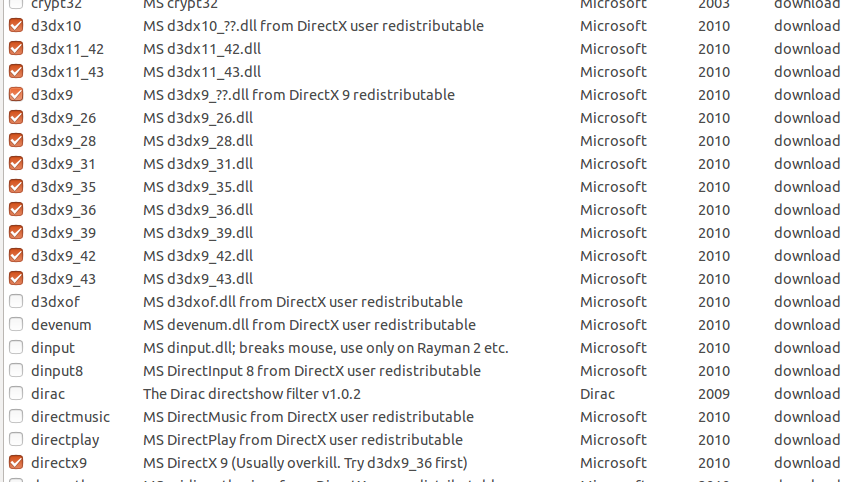Click the 'dinput' package name
Screen dimensions: 847x482
pos(53,348)
